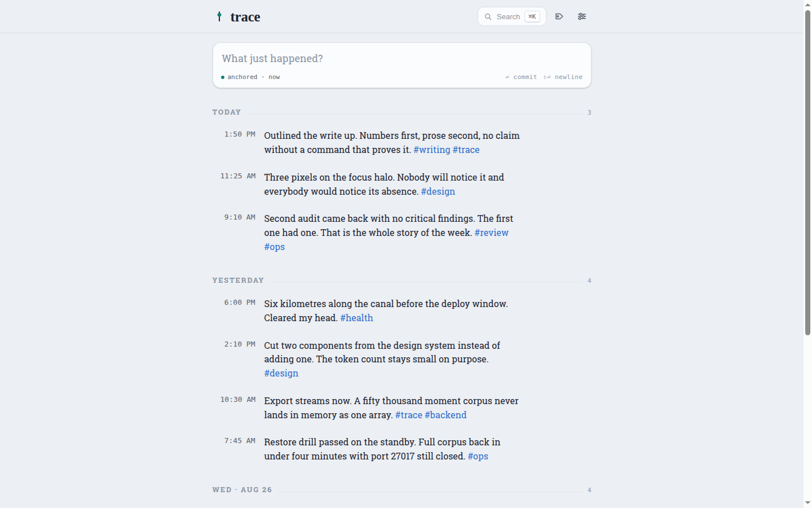
Task: Click the "newline" keyboard hint
Action: [x=568, y=77]
